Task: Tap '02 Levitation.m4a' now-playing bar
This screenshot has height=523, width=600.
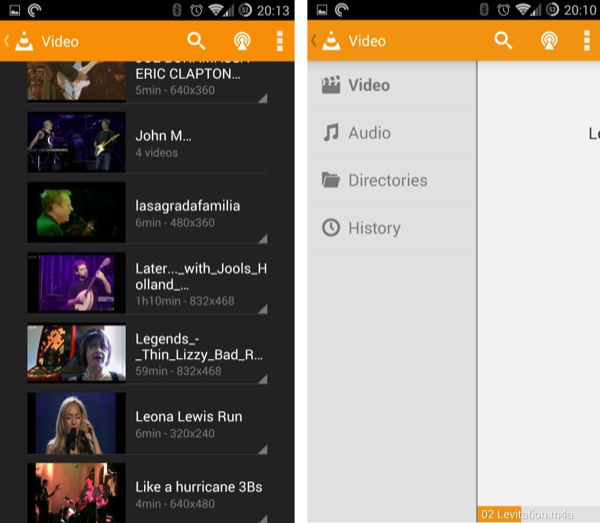Action: pyautogui.click(x=538, y=515)
